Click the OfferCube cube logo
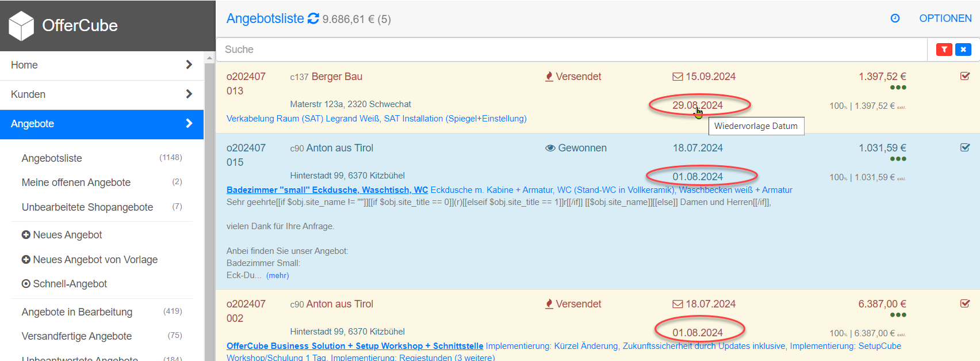Viewport: 980px width, 361px height. [x=21, y=26]
